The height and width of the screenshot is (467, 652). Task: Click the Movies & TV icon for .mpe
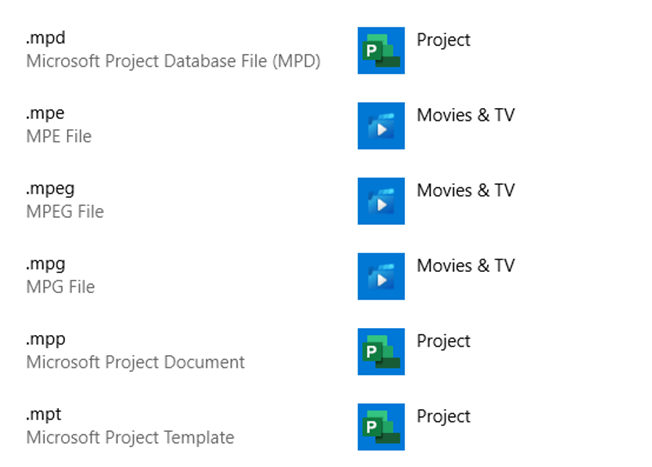tap(381, 126)
